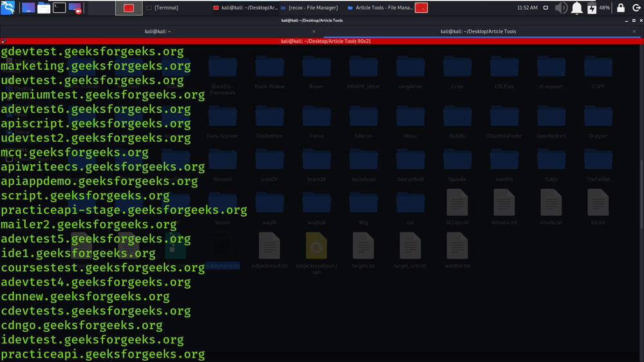Click the show desktop icon in the panel

(28, 8)
